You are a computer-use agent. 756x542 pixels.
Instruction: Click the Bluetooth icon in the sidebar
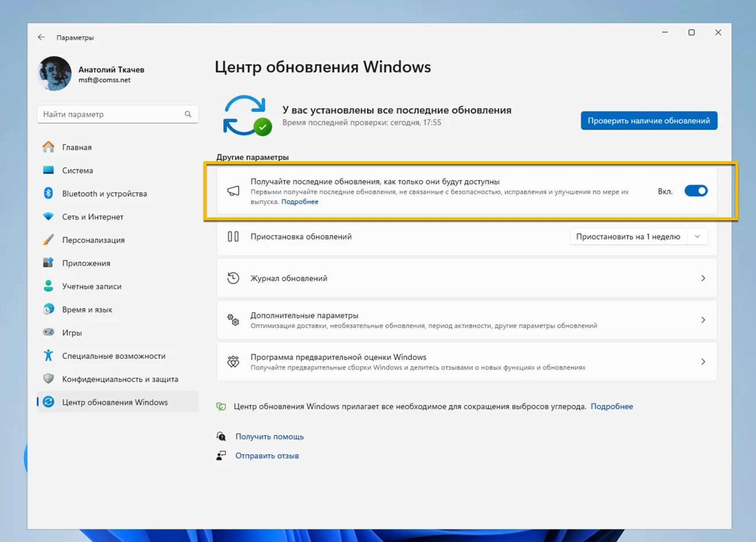point(49,193)
